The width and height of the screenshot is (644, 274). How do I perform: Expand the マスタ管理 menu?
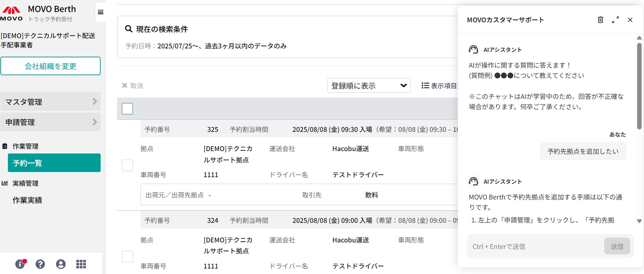(x=50, y=102)
